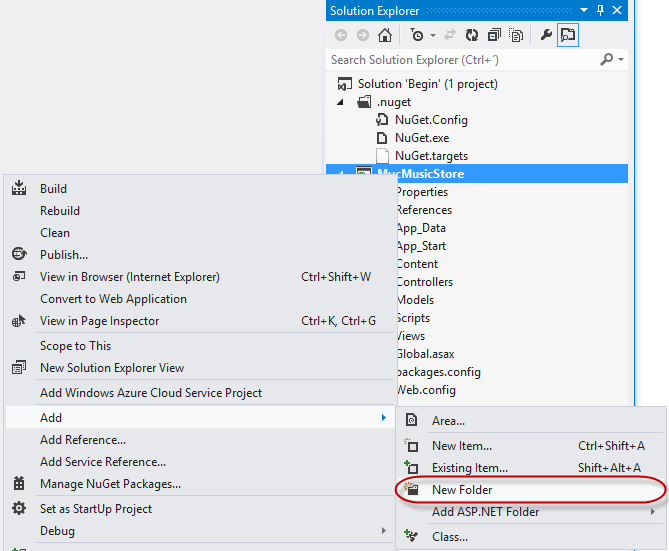The image size is (669, 551).
Task: Click View in Page Inspector
Action: click(x=99, y=321)
